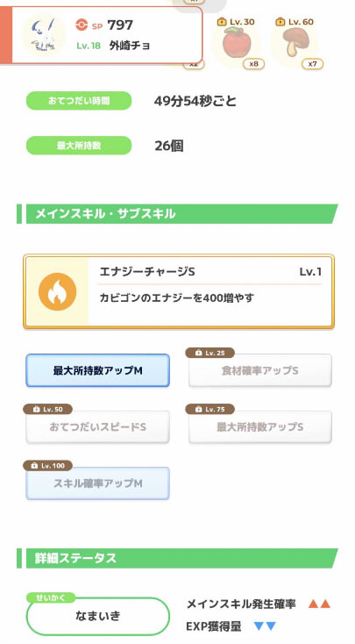Click the なまいき nature box

click(x=97, y=616)
